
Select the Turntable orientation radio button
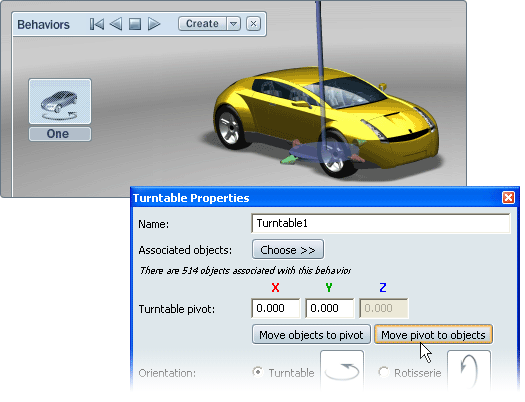258,372
